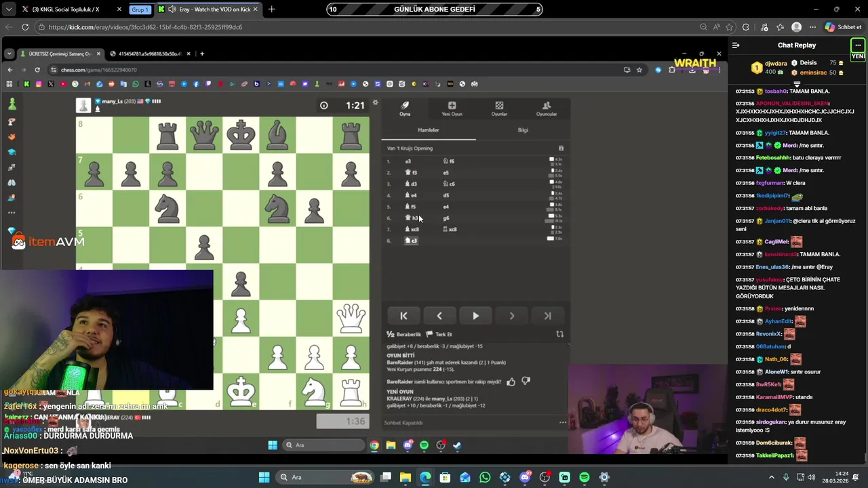The width and height of the screenshot is (868, 488).
Task: Open the Yeni Oyun tab
Action: tap(452, 109)
